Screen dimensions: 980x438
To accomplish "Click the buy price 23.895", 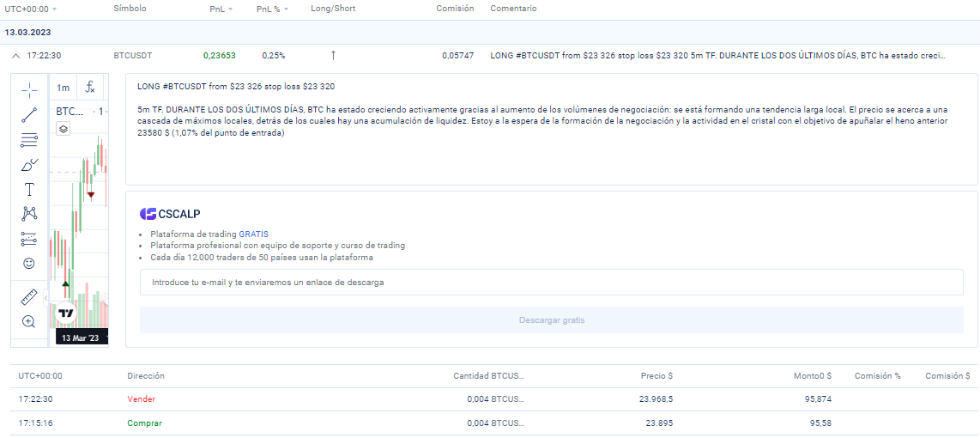I will [659, 423].
